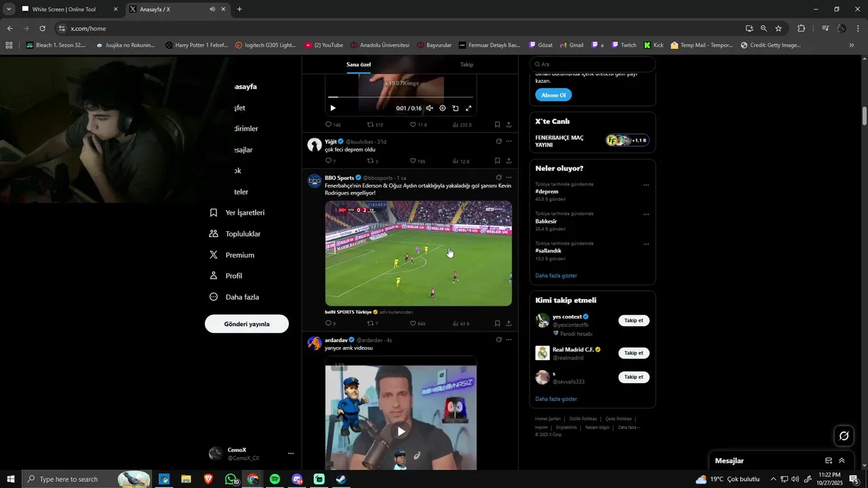Mute the Anasayfa / X browser tab
868x488 pixels.
tap(212, 9)
